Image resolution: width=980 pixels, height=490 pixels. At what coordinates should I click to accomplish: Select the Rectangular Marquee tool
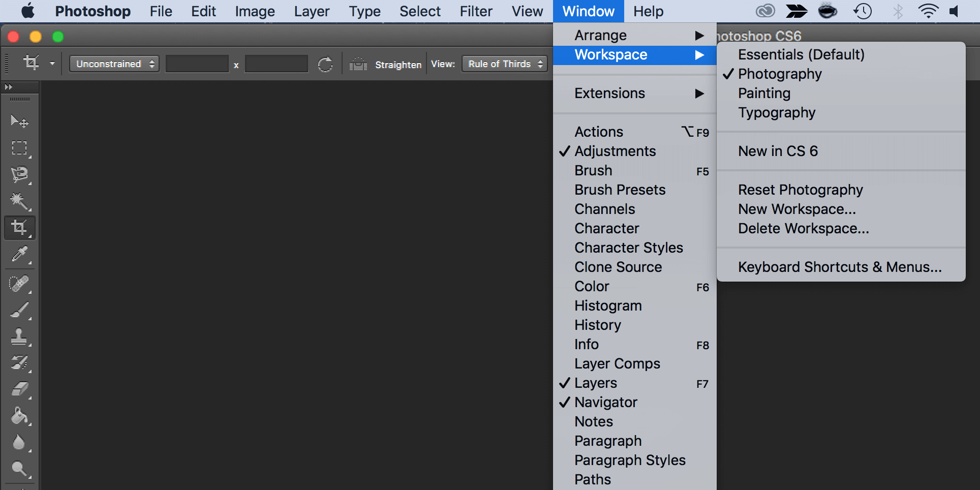click(19, 148)
